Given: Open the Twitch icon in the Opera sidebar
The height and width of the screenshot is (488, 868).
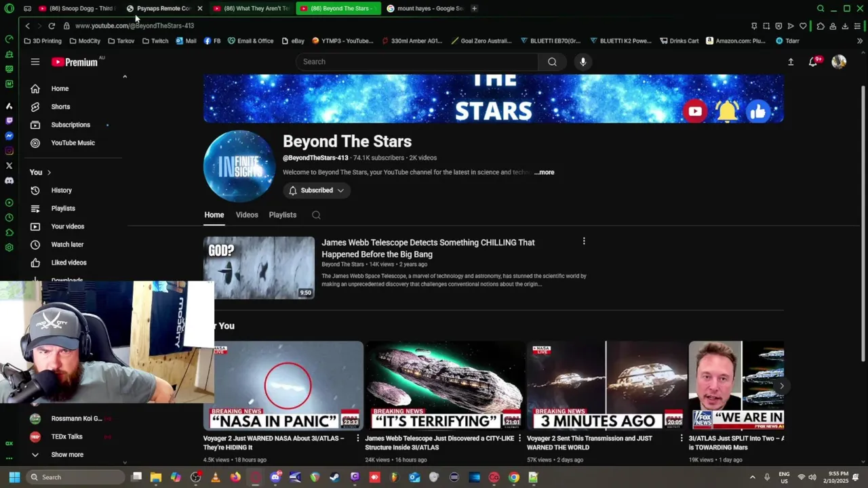Looking at the screenshot, I should 9,121.
